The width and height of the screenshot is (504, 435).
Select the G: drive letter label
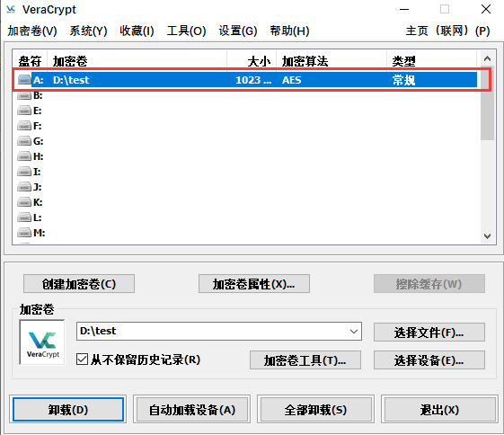(x=39, y=141)
